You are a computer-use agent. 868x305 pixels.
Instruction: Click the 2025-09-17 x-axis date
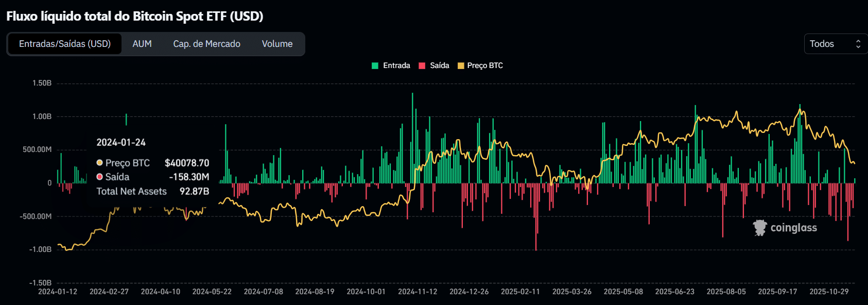777,292
